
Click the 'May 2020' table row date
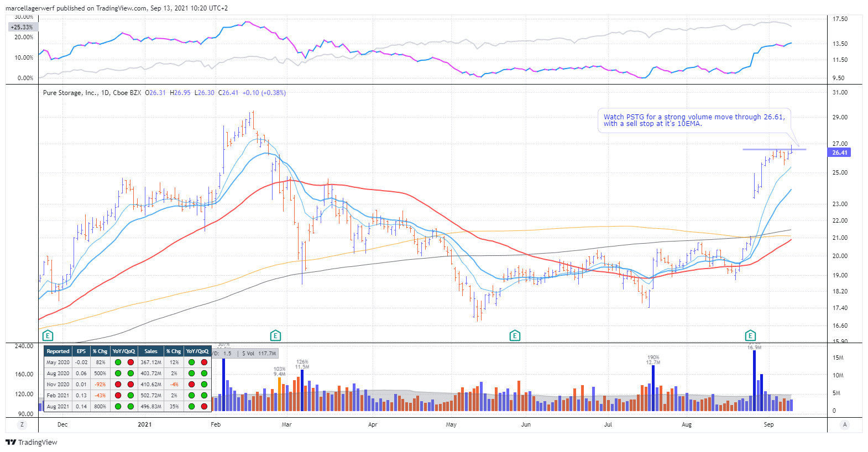point(58,362)
